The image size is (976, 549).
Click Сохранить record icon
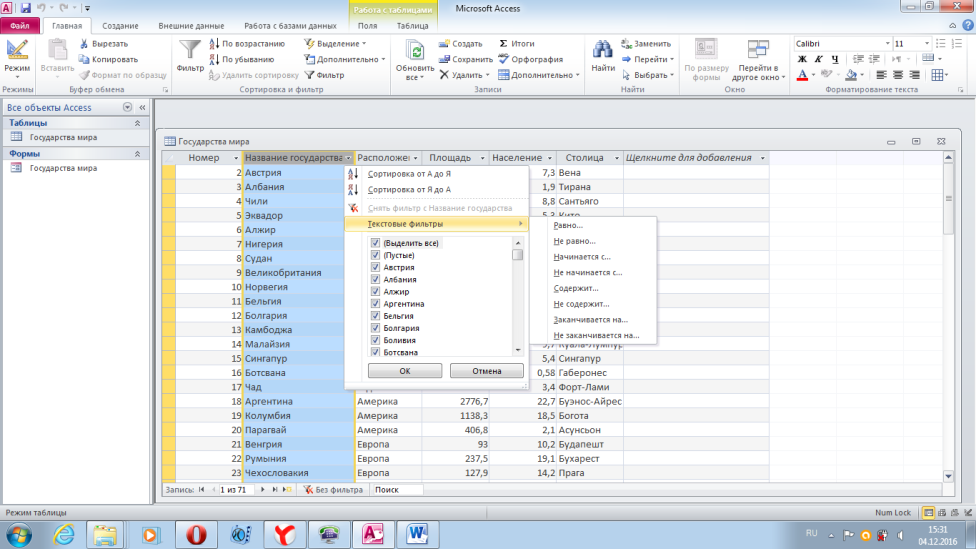click(444, 59)
